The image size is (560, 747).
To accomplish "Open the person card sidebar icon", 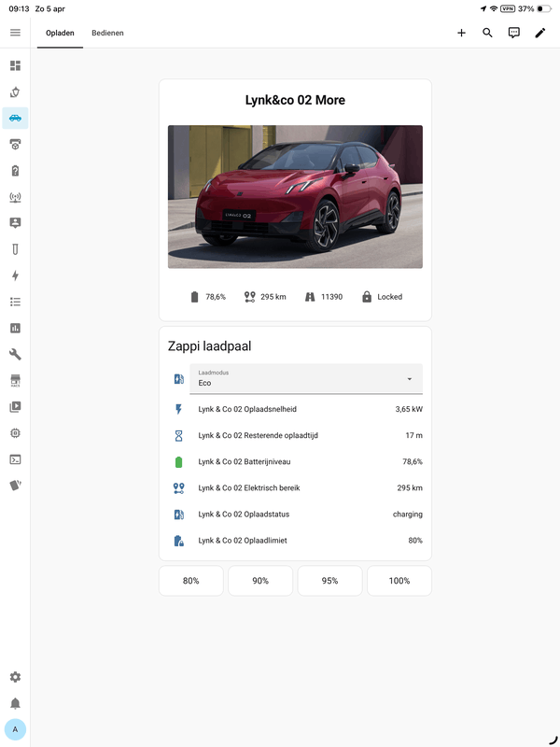I will [x=15, y=223].
